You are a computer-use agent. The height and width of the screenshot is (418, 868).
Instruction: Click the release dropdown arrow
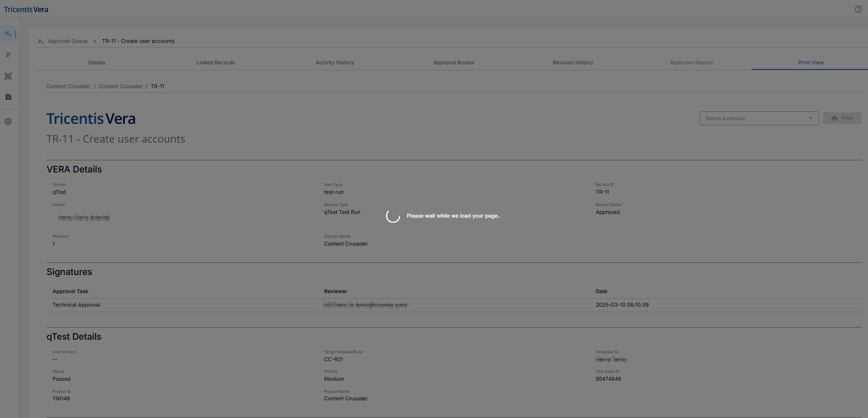[x=810, y=118]
